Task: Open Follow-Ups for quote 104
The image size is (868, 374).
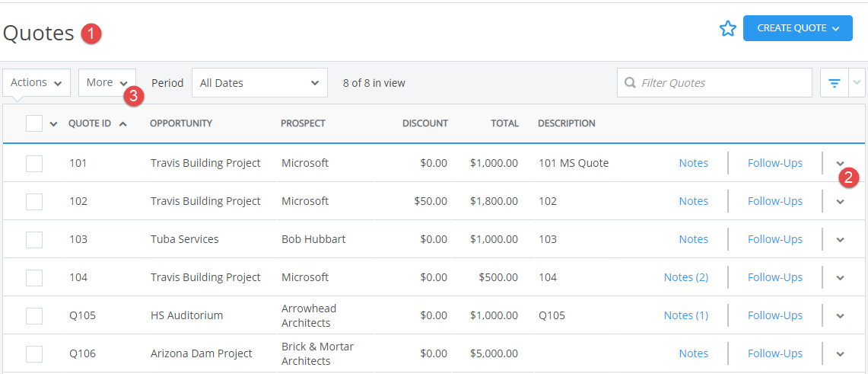Action: point(775,277)
